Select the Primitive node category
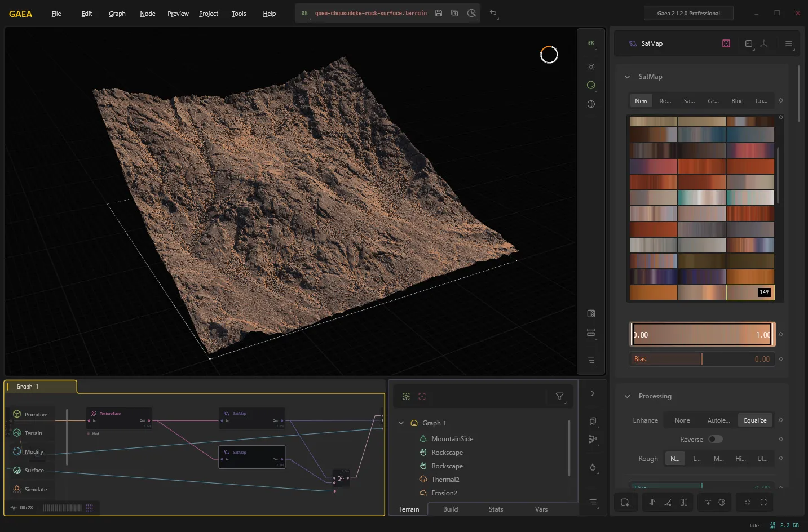The image size is (808, 532). pos(31,414)
